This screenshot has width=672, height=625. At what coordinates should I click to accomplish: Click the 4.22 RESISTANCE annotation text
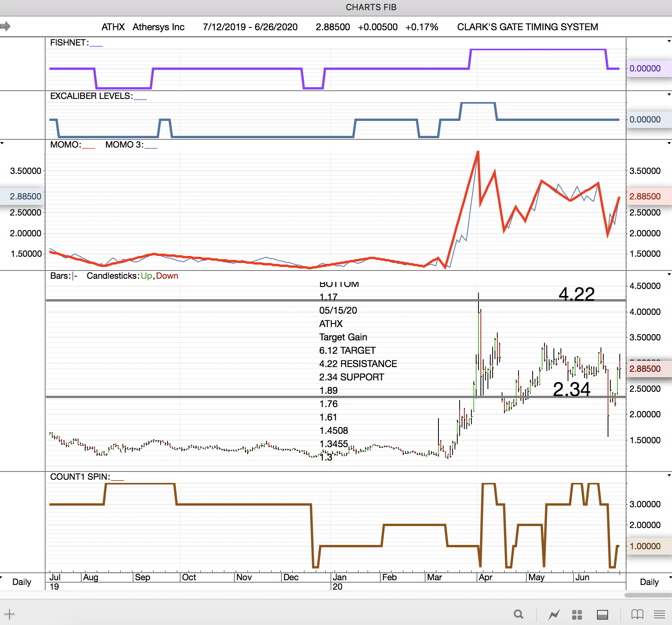[x=358, y=364]
